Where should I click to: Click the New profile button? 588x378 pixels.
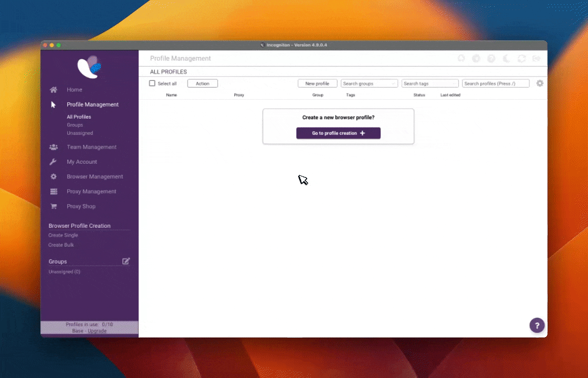tap(317, 83)
